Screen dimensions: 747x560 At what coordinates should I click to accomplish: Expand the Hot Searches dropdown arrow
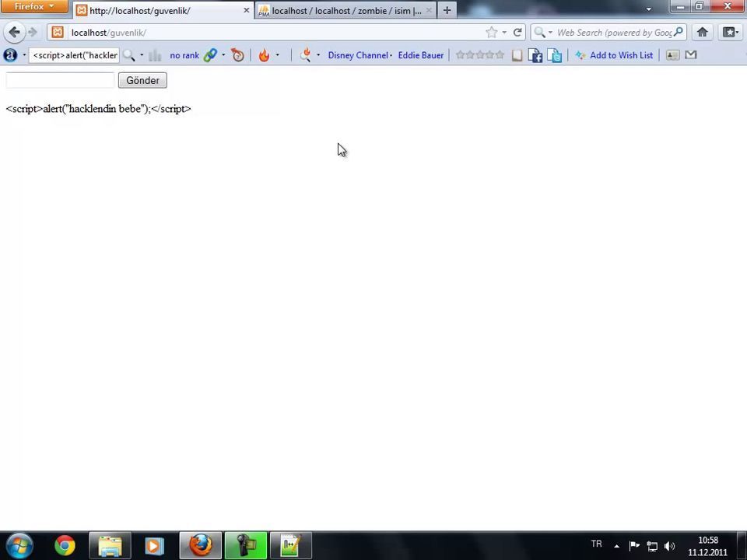pos(318,55)
